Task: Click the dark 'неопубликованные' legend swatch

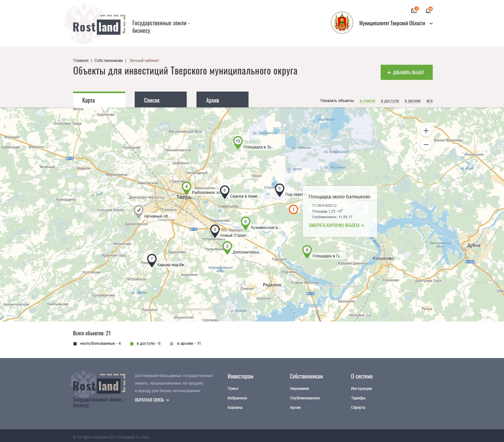Action: [75, 344]
